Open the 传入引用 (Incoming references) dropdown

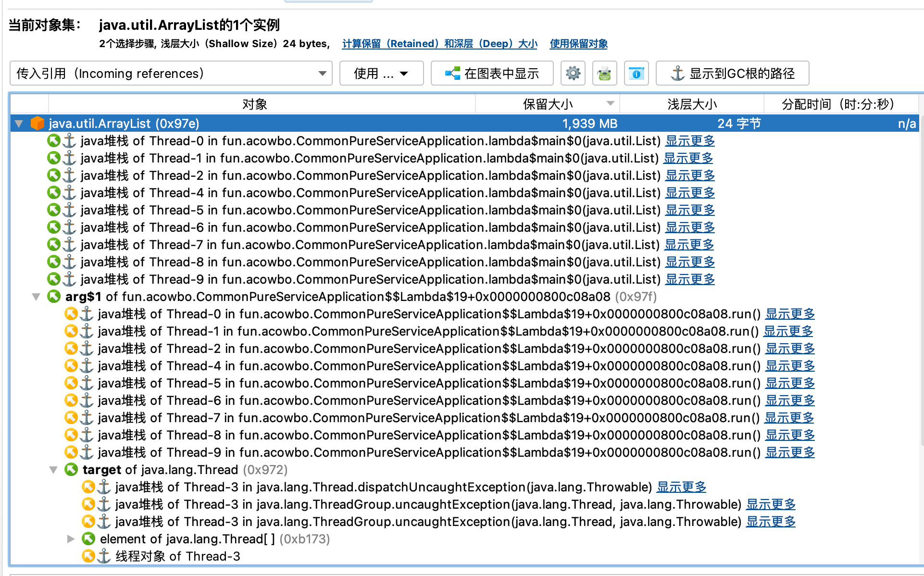point(171,74)
